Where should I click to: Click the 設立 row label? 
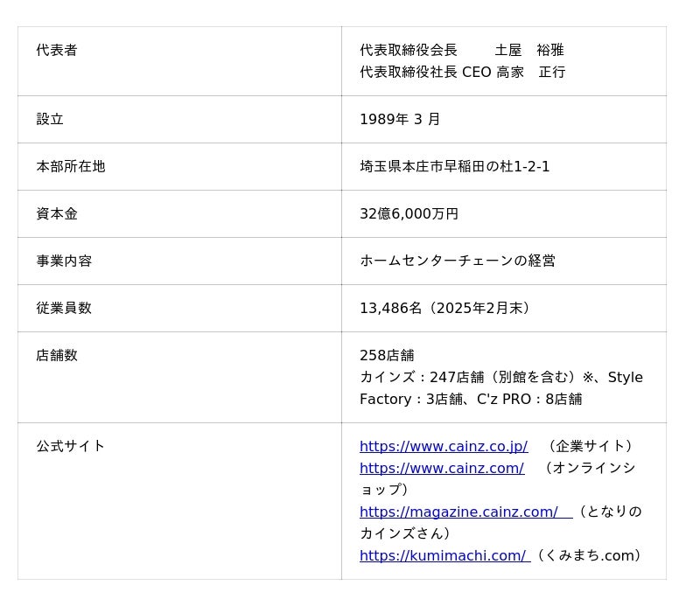50,119
